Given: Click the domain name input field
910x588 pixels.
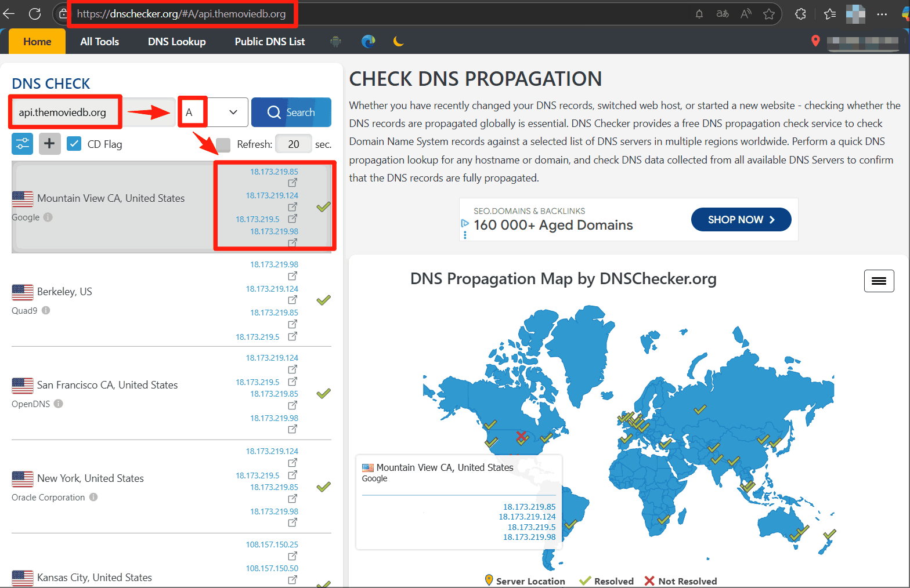Looking at the screenshot, I should tap(64, 112).
